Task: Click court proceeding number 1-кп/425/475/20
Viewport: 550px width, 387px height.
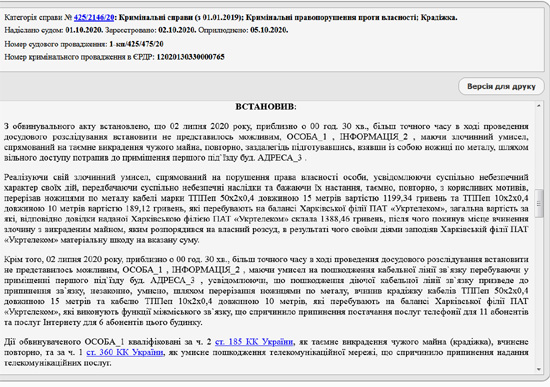Action: tap(136, 44)
